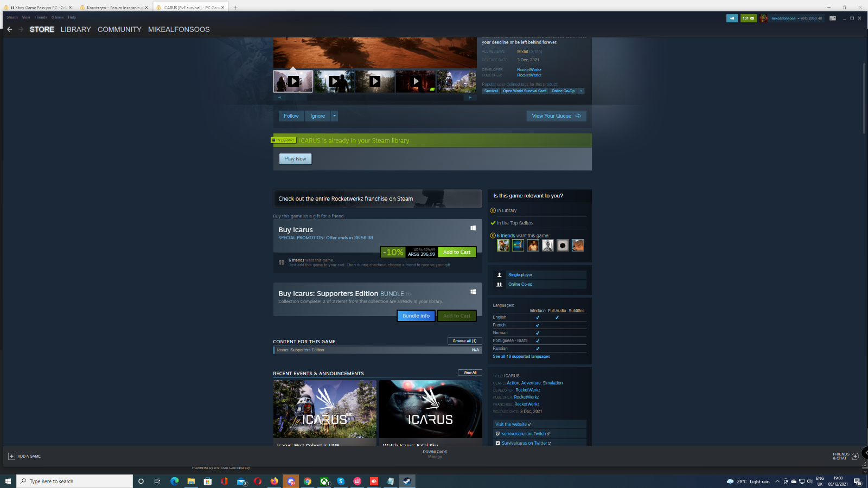Open Bundle info for Supporters Edition
The width and height of the screenshot is (868, 488).
pyautogui.click(x=416, y=316)
